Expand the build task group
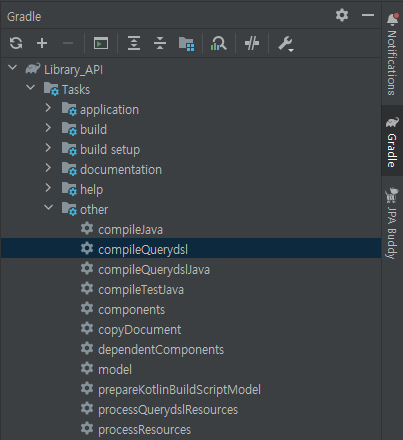403x440 pixels. (x=48, y=128)
